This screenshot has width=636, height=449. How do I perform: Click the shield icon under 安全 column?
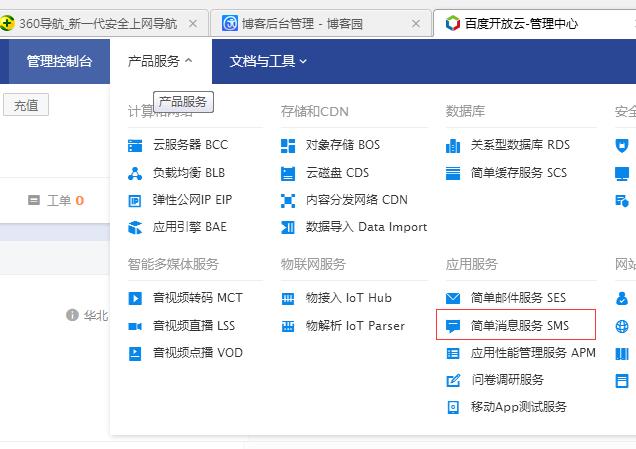(622, 146)
